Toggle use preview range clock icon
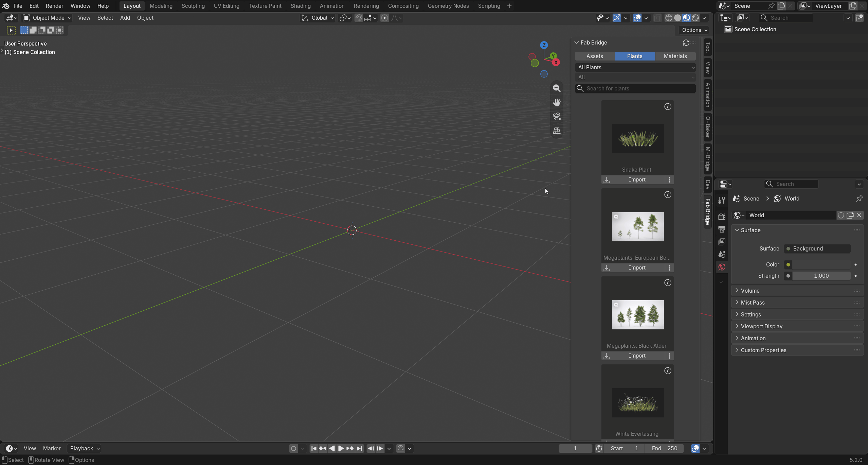The image size is (868, 465). [x=599, y=449]
